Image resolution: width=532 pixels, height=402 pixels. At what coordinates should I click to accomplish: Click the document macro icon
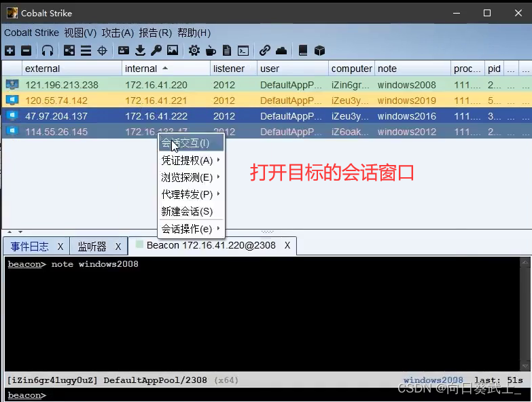point(227,51)
